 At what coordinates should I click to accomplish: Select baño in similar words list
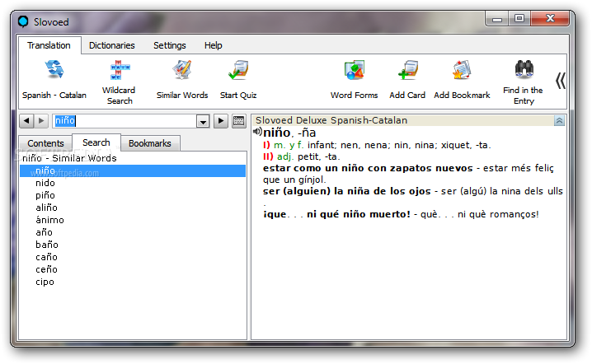(x=47, y=245)
